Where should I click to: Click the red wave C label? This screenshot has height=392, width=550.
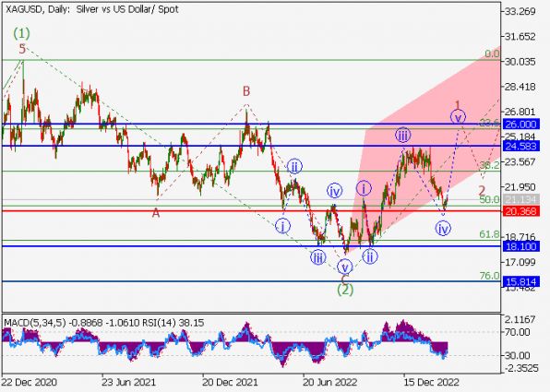344,279
